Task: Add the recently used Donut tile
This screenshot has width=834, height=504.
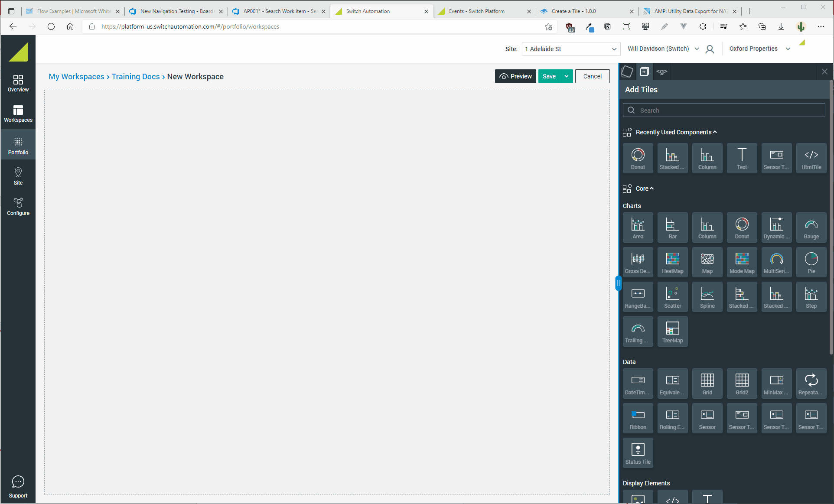Action: (x=638, y=158)
